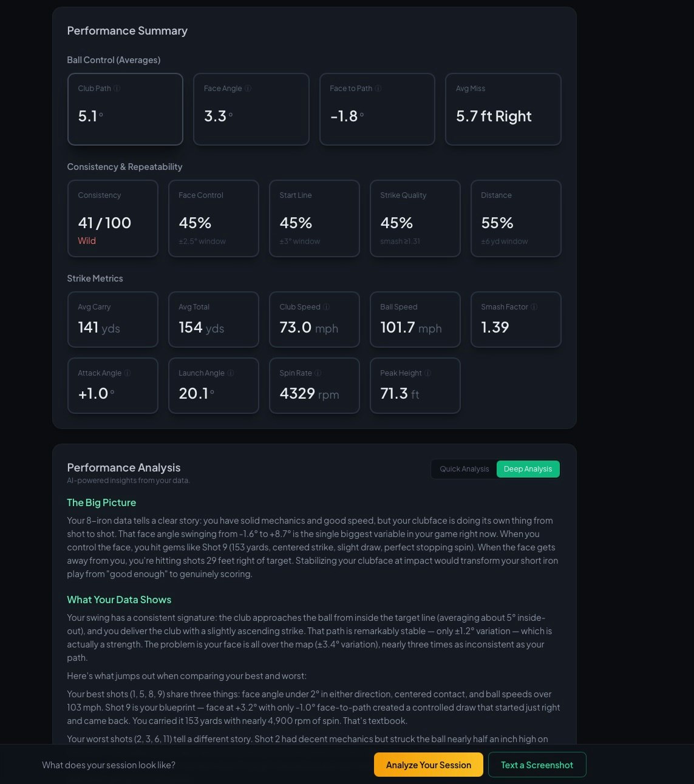Select the Face Angle 3.3° card
Screen dimensions: 694x784
[251, 109]
